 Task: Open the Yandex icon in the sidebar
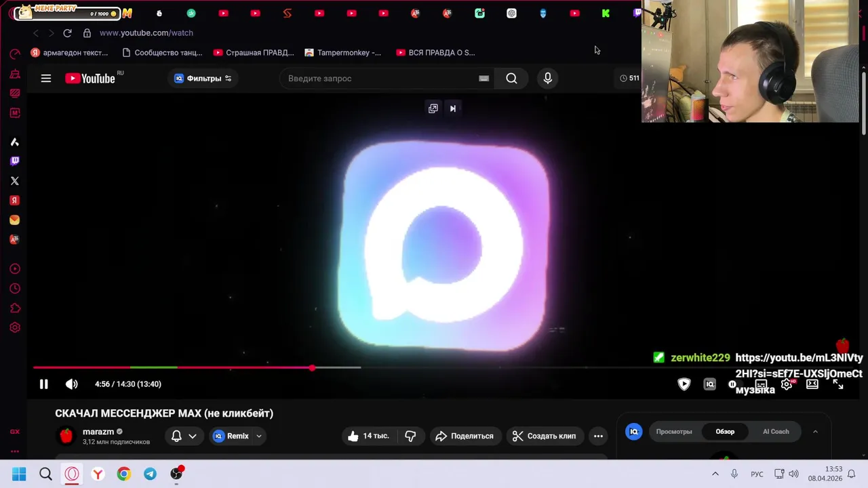15,201
